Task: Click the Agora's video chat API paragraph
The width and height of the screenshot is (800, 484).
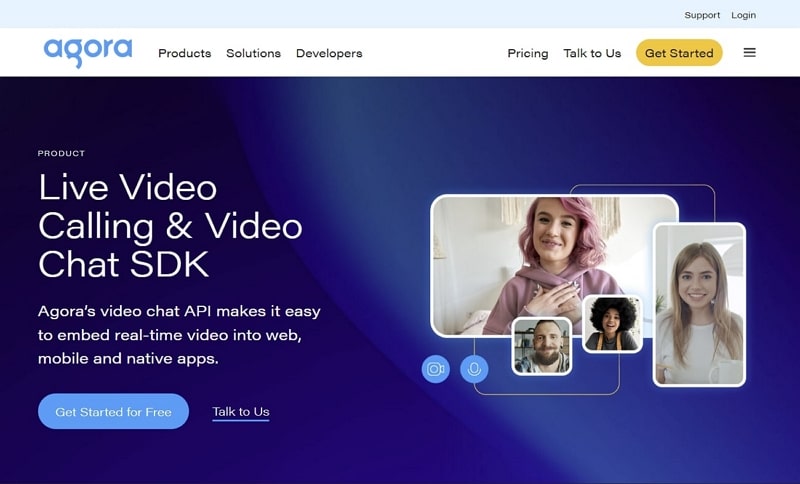Action: click(x=179, y=335)
